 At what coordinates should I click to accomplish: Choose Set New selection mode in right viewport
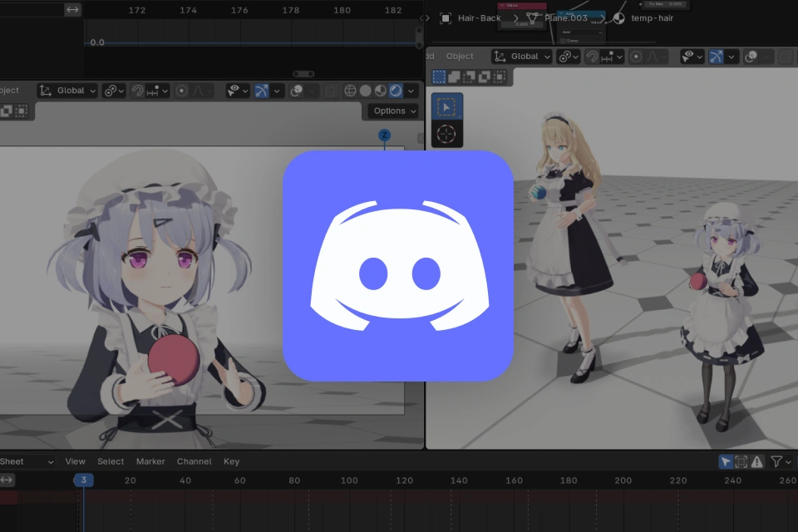(439, 76)
